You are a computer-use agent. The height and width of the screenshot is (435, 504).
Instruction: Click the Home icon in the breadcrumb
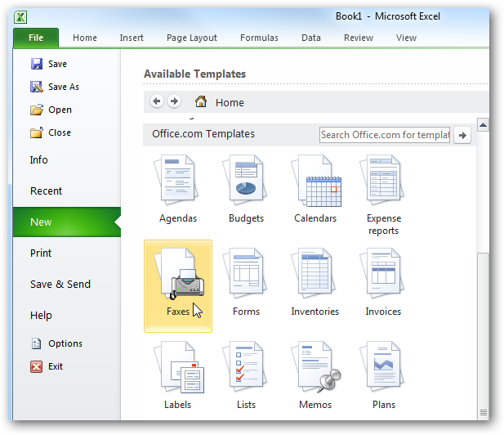[200, 102]
